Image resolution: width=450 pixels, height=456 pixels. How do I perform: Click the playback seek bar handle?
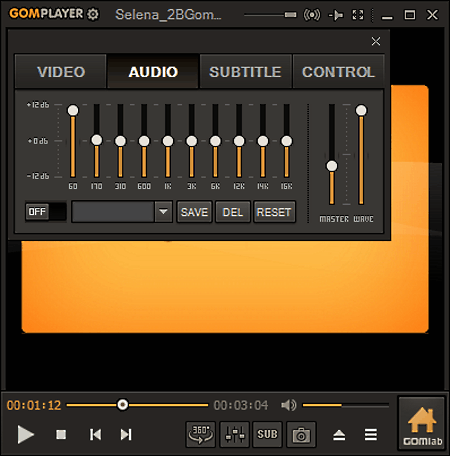122,405
